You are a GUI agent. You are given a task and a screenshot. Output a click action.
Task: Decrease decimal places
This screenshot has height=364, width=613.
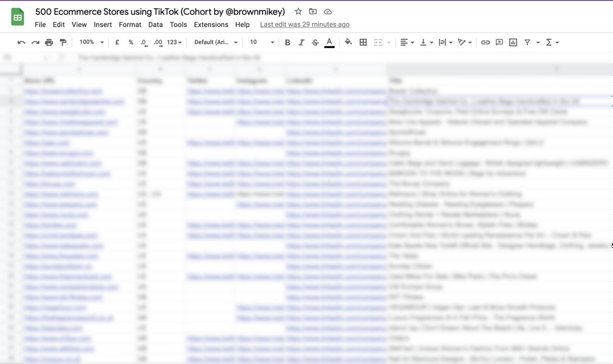click(144, 42)
